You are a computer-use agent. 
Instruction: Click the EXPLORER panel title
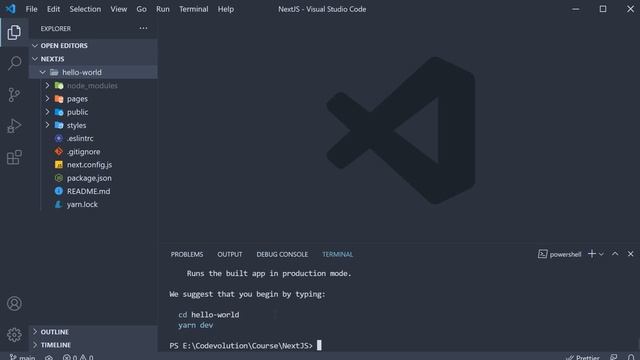[56, 29]
